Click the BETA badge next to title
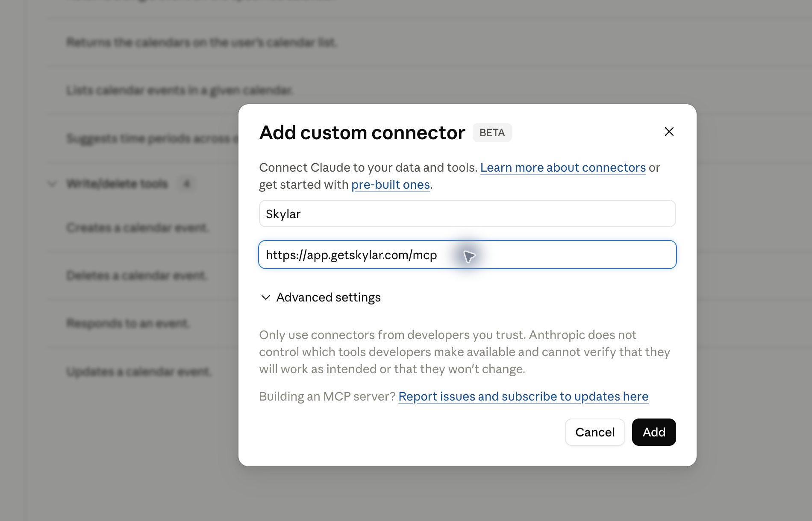This screenshot has width=812, height=521. [492, 132]
